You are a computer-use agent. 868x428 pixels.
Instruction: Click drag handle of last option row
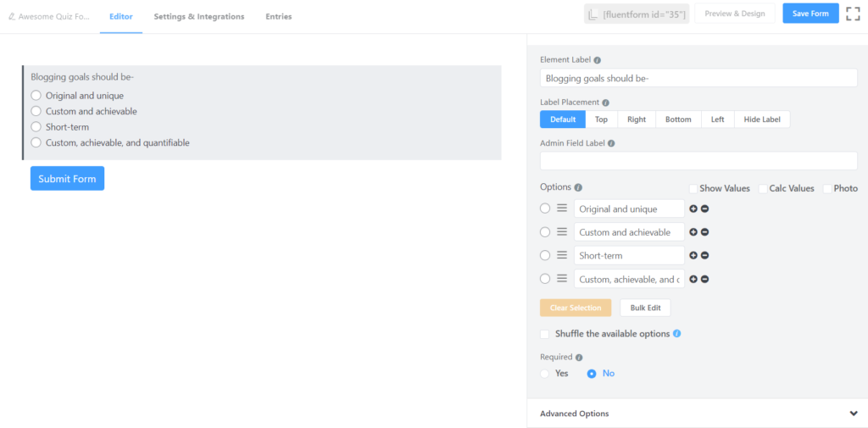562,279
